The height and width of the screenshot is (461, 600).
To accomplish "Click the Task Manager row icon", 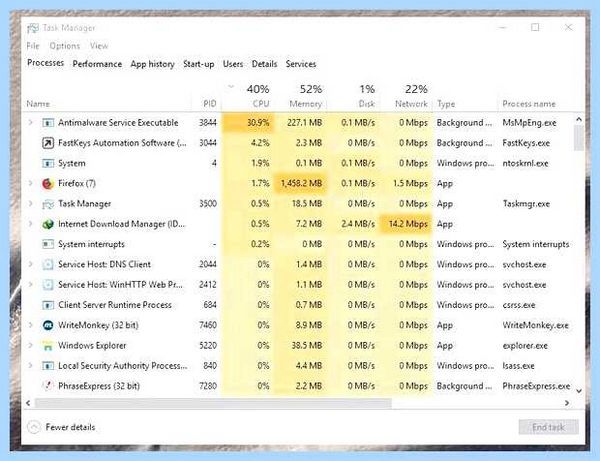I will coord(48,204).
